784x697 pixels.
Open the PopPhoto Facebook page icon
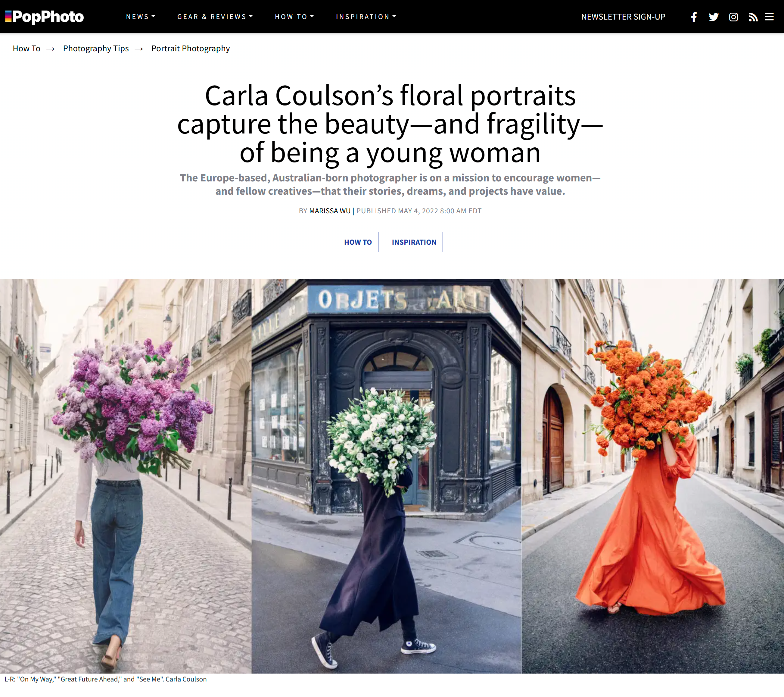tap(693, 17)
